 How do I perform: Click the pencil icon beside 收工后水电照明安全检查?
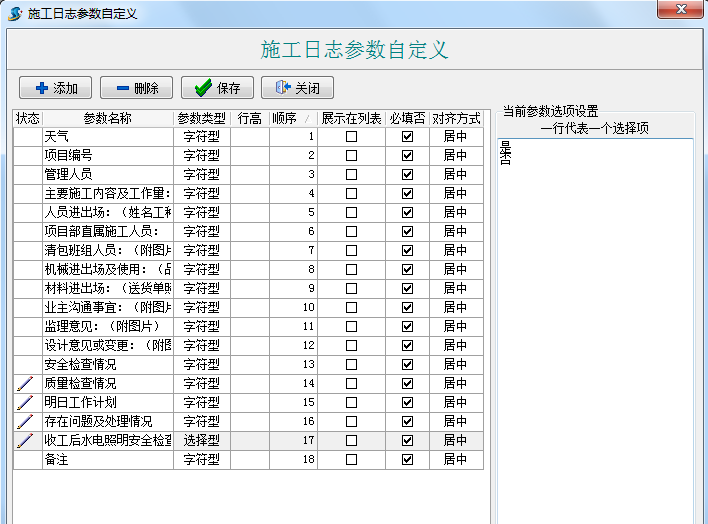(26, 440)
